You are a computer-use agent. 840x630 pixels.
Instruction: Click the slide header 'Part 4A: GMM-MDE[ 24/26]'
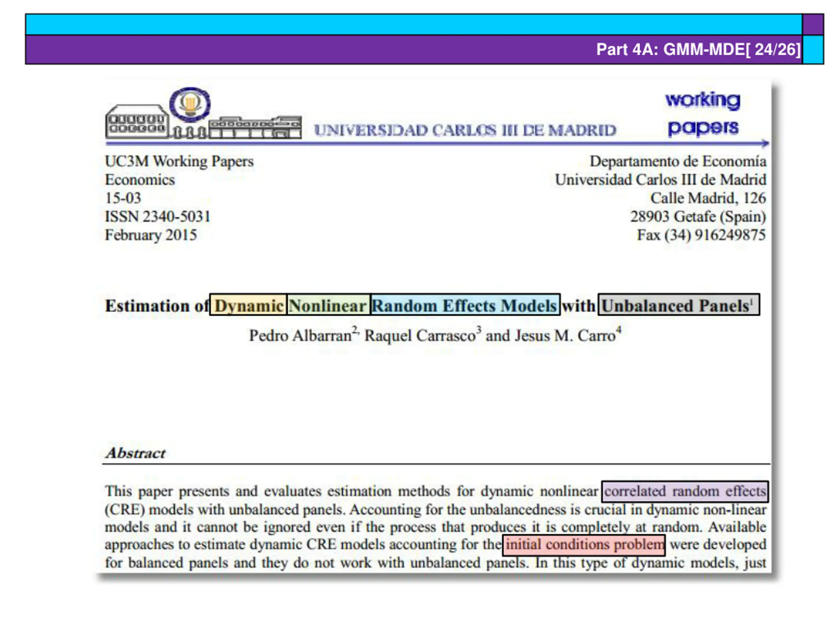point(698,49)
